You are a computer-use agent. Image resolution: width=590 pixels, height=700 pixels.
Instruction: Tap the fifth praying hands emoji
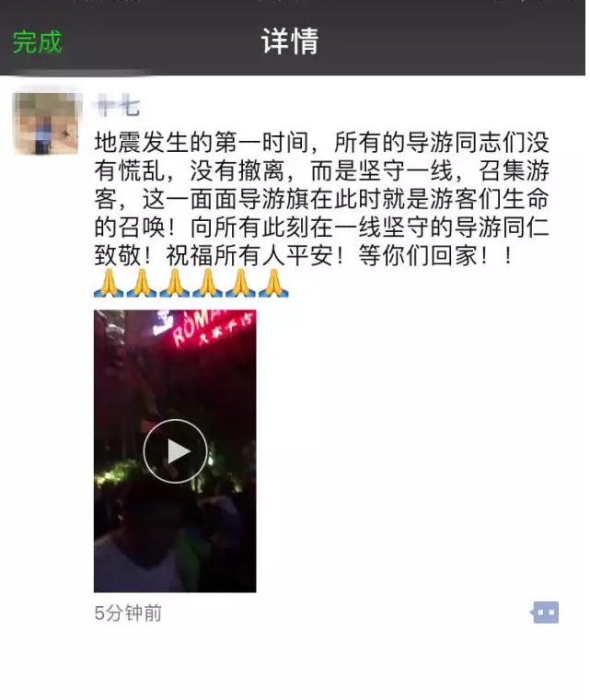point(240,283)
